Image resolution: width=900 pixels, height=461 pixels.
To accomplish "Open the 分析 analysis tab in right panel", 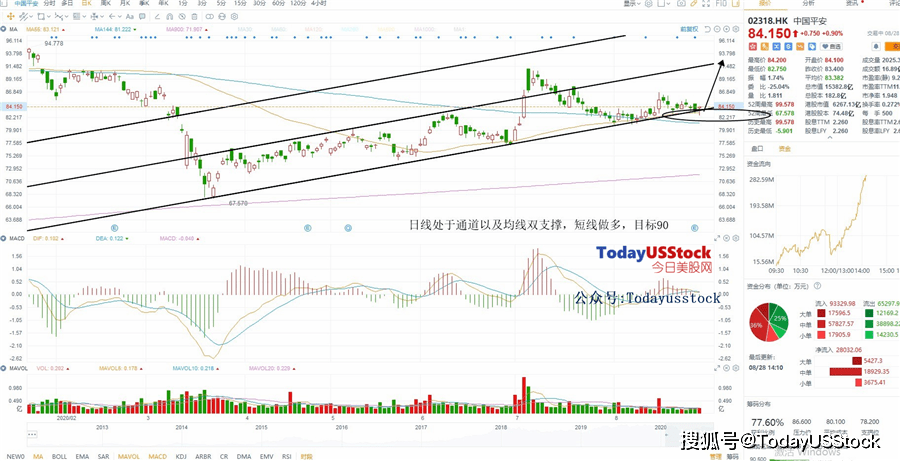I will [x=808, y=3].
